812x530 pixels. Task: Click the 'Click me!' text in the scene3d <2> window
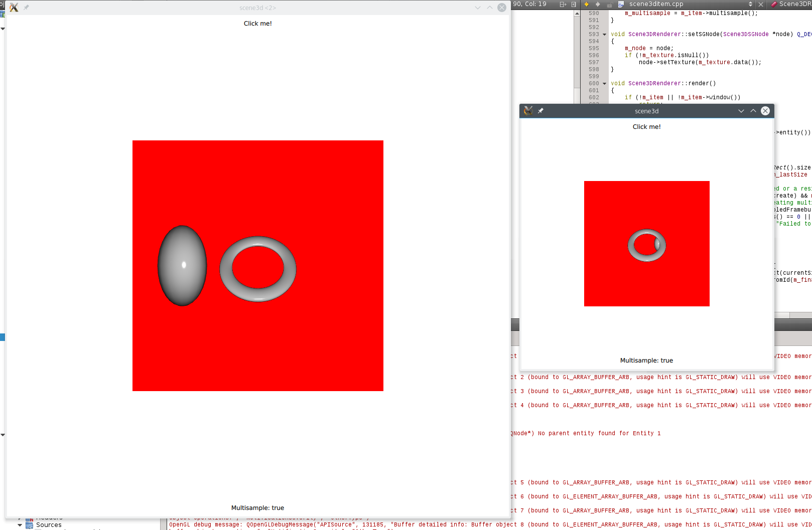click(x=258, y=24)
